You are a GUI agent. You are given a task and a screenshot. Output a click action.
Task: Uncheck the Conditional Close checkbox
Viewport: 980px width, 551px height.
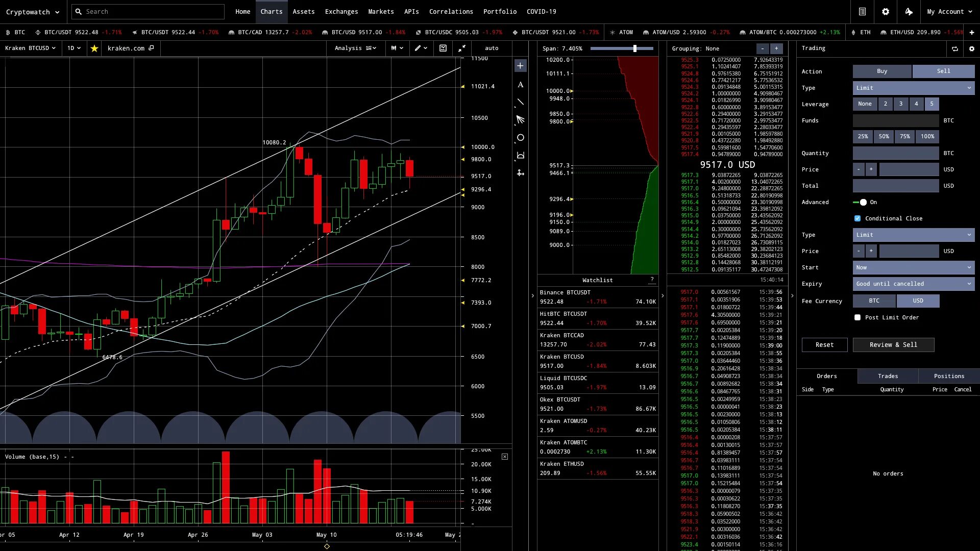pos(857,219)
